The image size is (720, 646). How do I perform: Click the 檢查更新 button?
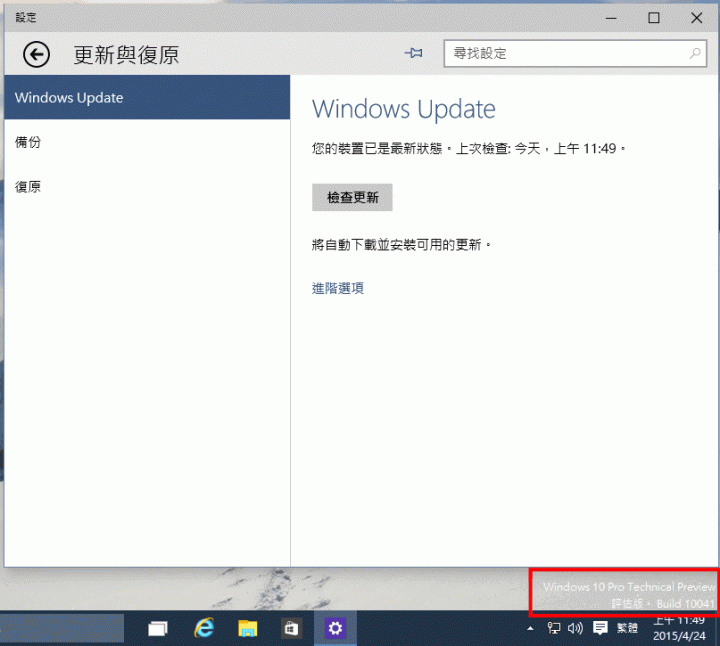[x=352, y=197]
